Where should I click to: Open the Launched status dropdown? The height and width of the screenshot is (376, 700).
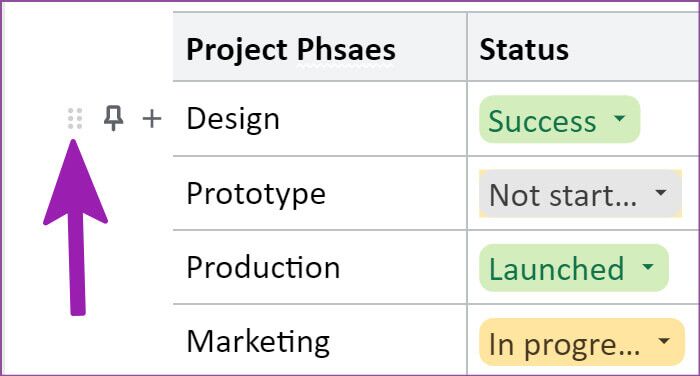coord(574,267)
